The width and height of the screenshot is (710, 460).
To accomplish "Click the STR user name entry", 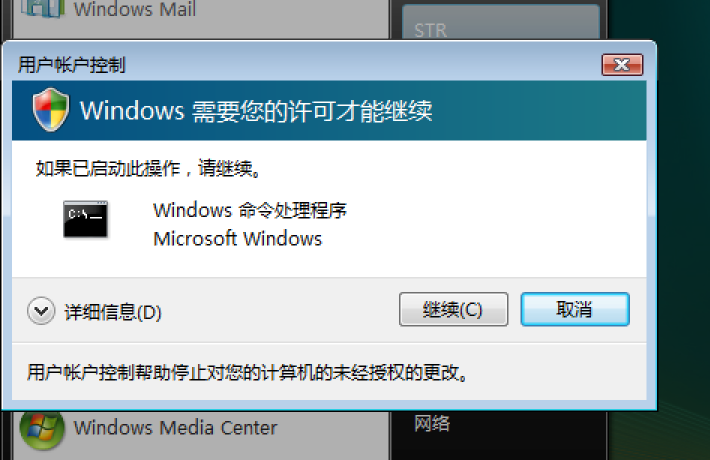I will pyautogui.click(x=431, y=31).
